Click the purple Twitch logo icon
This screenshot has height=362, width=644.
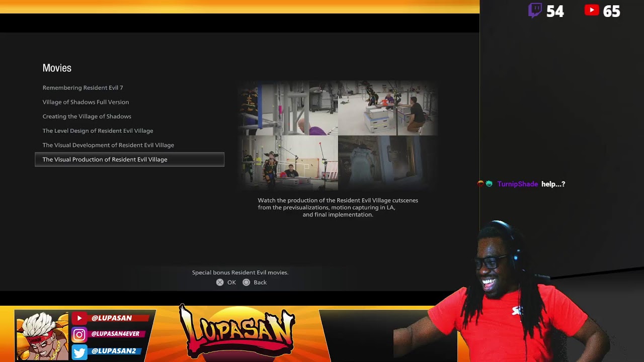pos(535,11)
